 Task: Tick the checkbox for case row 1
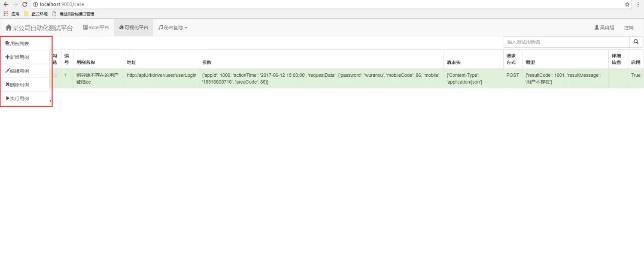[x=55, y=75]
